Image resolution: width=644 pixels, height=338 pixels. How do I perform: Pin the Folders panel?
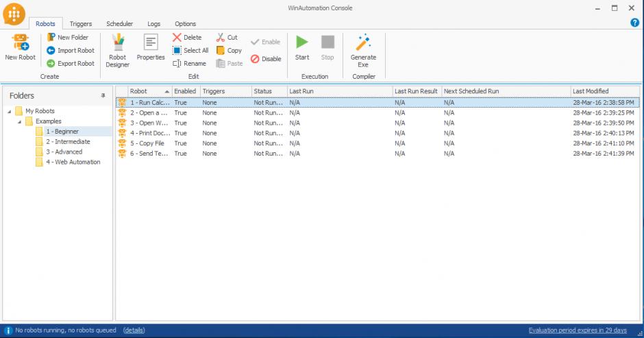(x=103, y=95)
